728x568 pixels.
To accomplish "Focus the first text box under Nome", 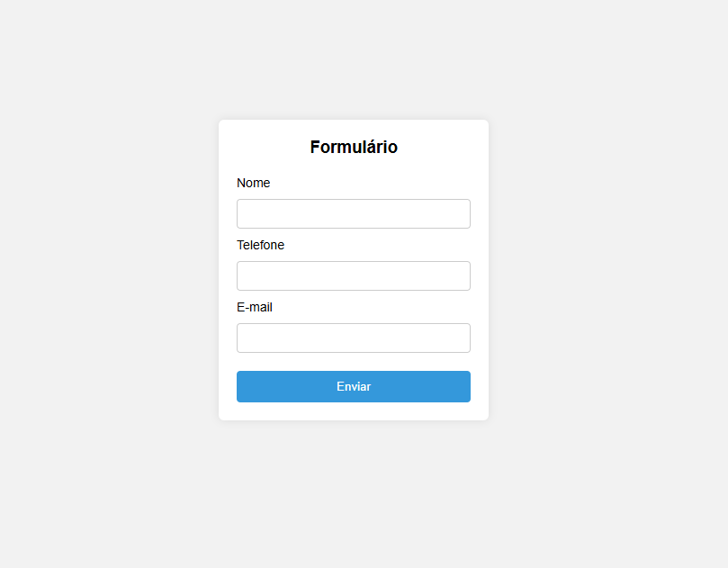I will tap(353, 213).
